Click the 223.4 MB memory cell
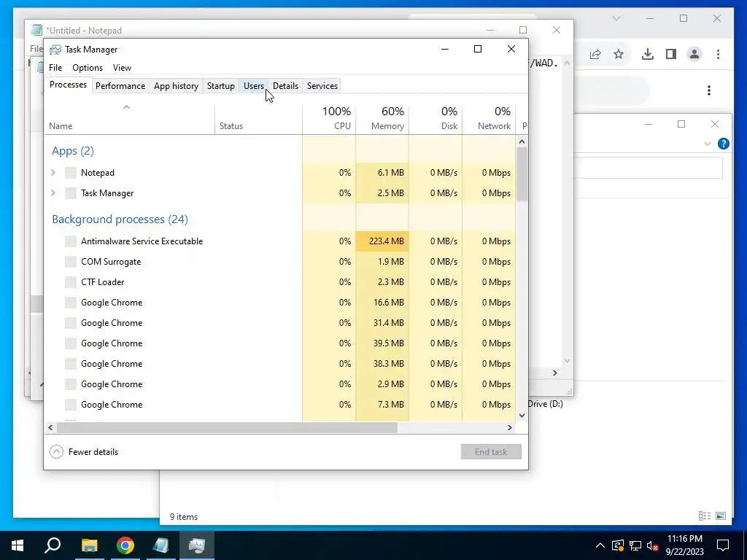The width and height of the screenshot is (747, 560). 382,241
